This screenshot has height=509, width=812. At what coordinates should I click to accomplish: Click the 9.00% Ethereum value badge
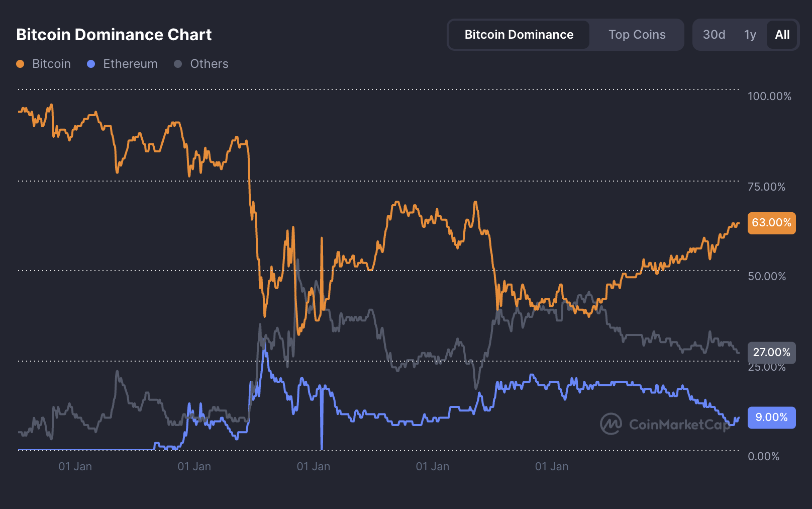771,417
